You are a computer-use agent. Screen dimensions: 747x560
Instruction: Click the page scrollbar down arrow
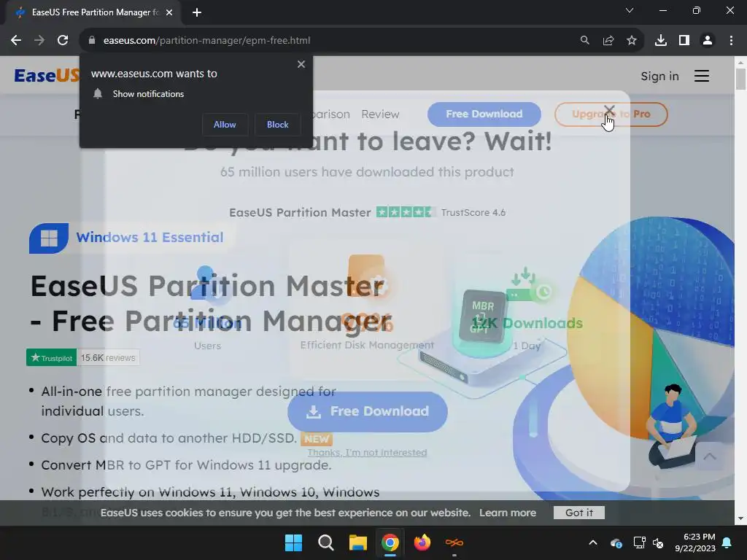pyautogui.click(x=740, y=518)
